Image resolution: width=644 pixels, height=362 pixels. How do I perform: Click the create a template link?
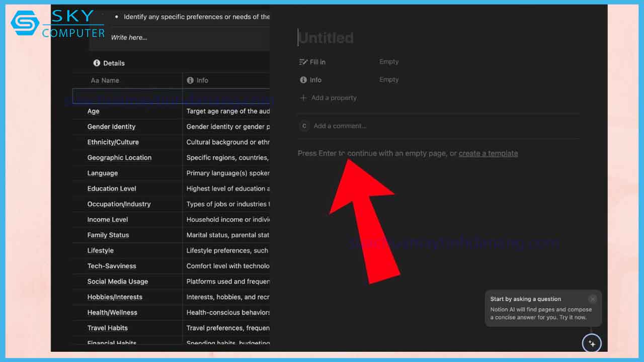(x=488, y=153)
